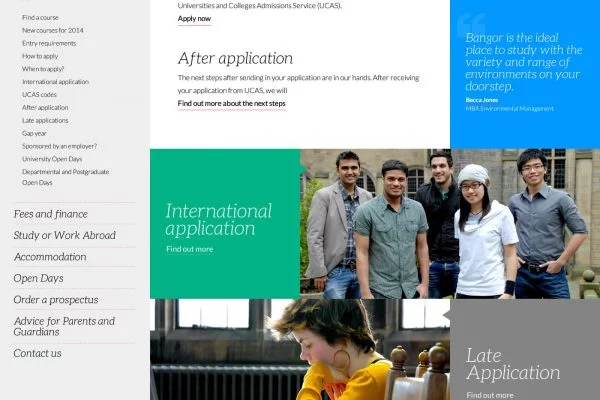Open the 'Find a course' sidebar link
Image resolution: width=600 pixels, height=400 pixels.
(41, 17)
